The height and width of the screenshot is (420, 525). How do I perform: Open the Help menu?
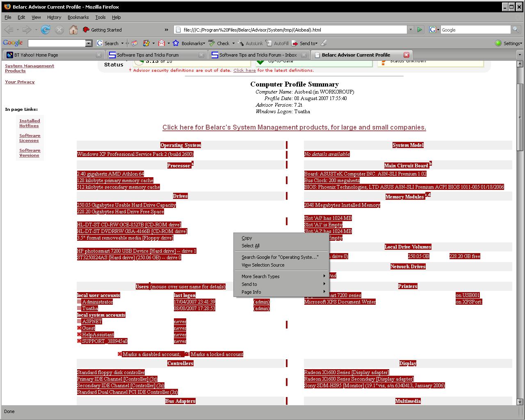pos(116,17)
